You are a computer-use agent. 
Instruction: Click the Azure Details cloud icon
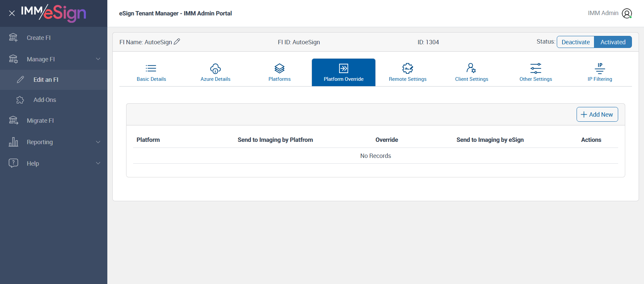[x=215, y=69]
